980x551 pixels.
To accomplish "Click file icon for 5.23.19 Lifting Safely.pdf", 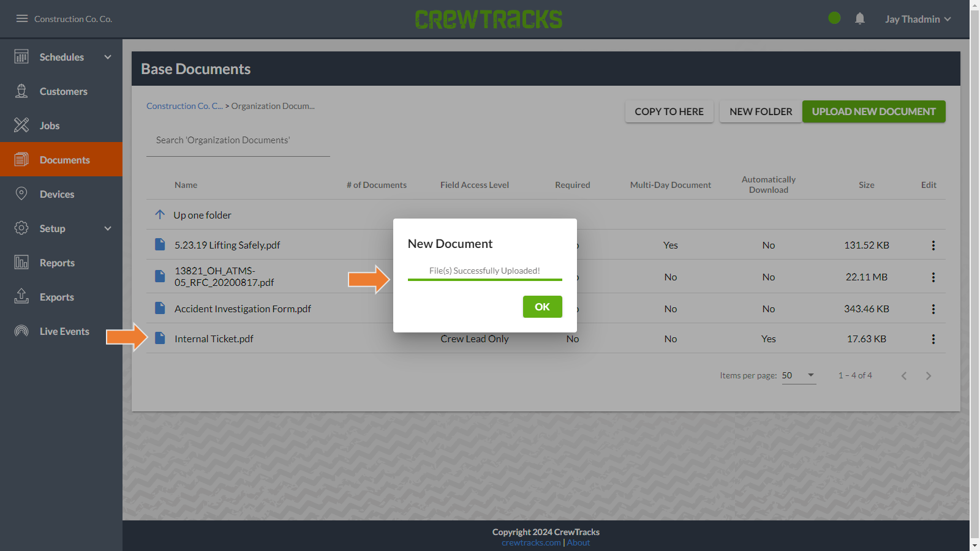I will point(160,244).
